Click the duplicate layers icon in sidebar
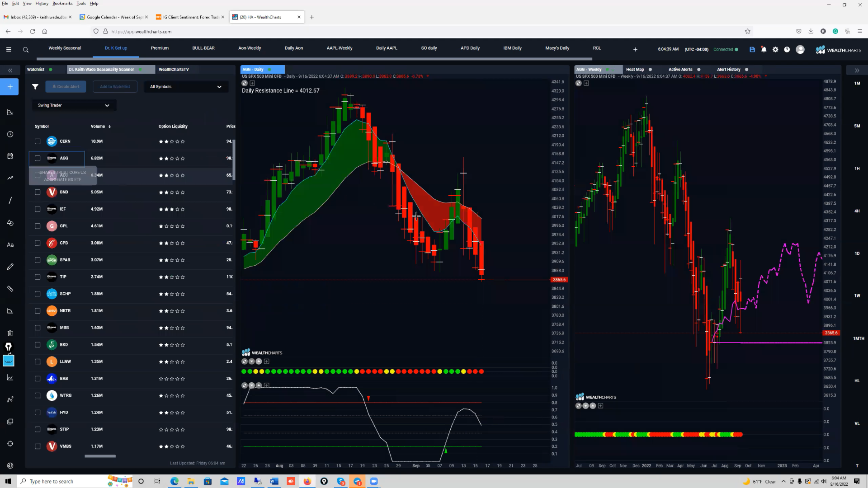Image resolution: width=868 pixels, height=488 pixels. pyautogui.click(x=10, y=422)
